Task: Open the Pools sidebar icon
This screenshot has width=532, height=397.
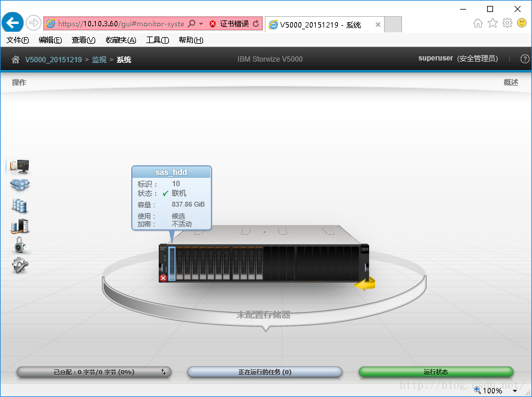Action: [20, 185]
